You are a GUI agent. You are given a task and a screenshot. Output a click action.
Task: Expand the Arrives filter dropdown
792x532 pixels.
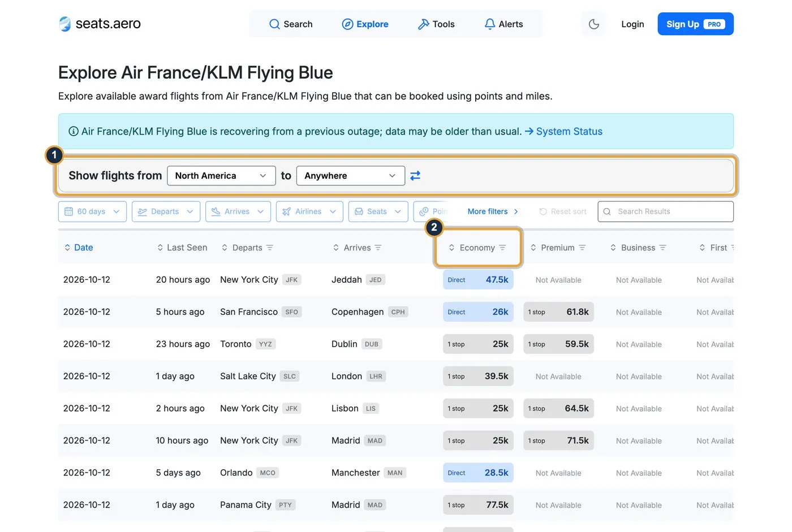click(x=238, y=211)
